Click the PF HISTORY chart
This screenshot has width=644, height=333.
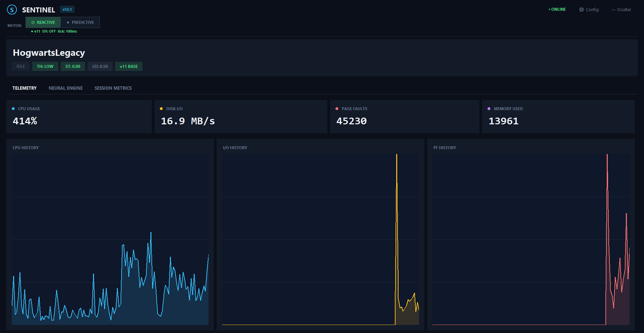click(531, 239)
